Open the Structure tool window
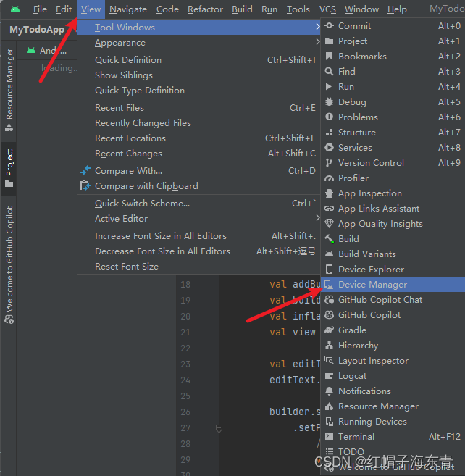Viewport: 465px width, 476px height. [x=393, y=133]
